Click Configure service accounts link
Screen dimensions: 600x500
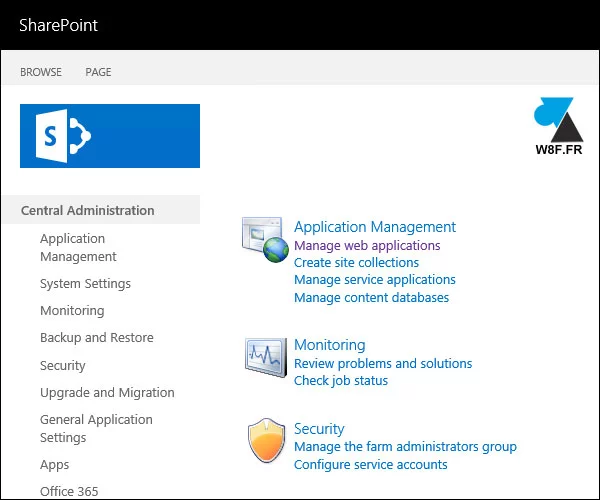(370, 464)
